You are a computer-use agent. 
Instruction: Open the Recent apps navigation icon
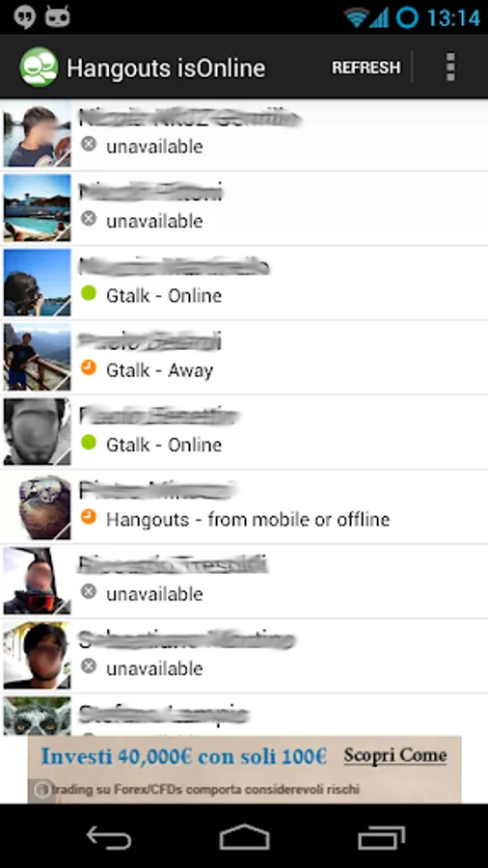381,837
